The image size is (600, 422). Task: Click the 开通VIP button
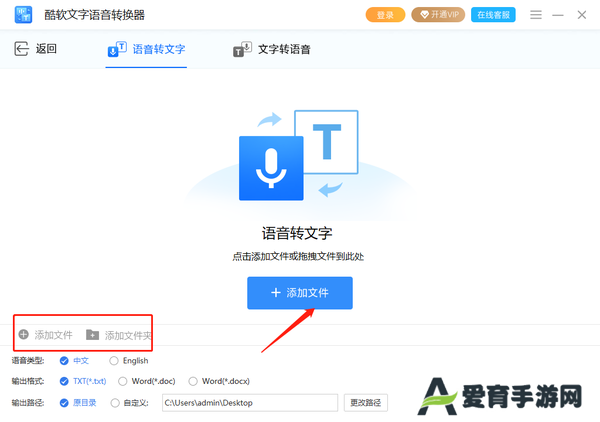(x=438, y=15)
